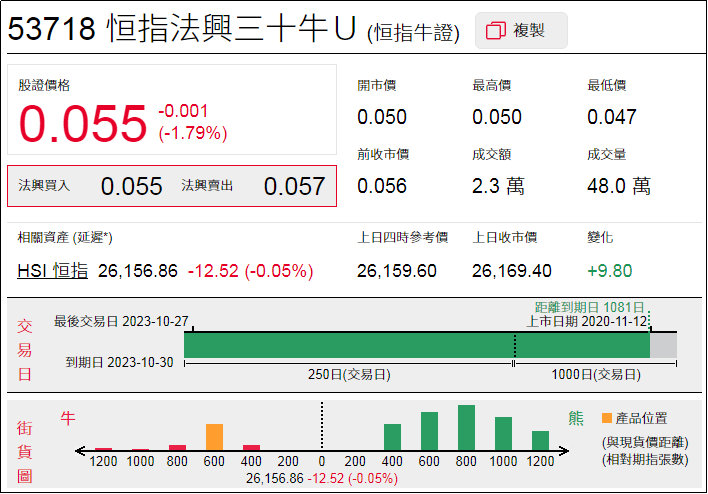Screen dimensions: 708x494
Task: Select the warrant price 0.055
Action: (x=83, y=123)
